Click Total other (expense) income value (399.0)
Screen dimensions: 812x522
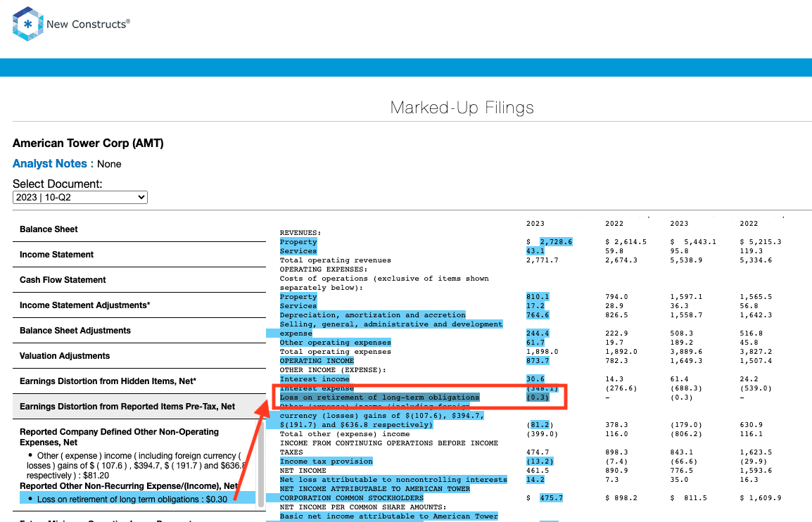tap(543, 434)
